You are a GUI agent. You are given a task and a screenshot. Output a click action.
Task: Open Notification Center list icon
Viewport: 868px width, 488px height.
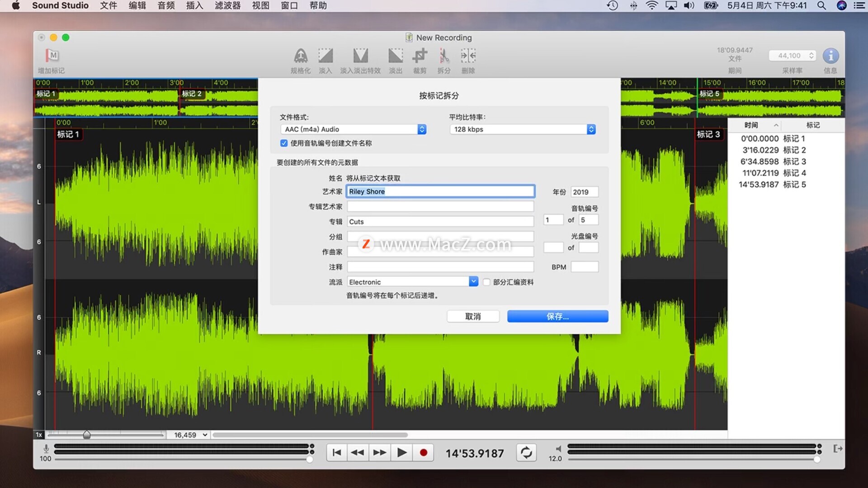859,5
